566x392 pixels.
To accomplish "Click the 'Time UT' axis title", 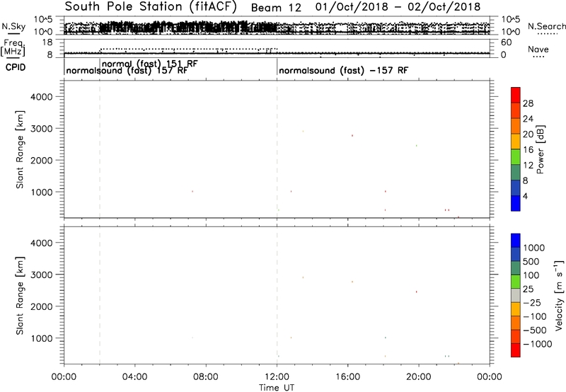I will (x=277, y=388).
